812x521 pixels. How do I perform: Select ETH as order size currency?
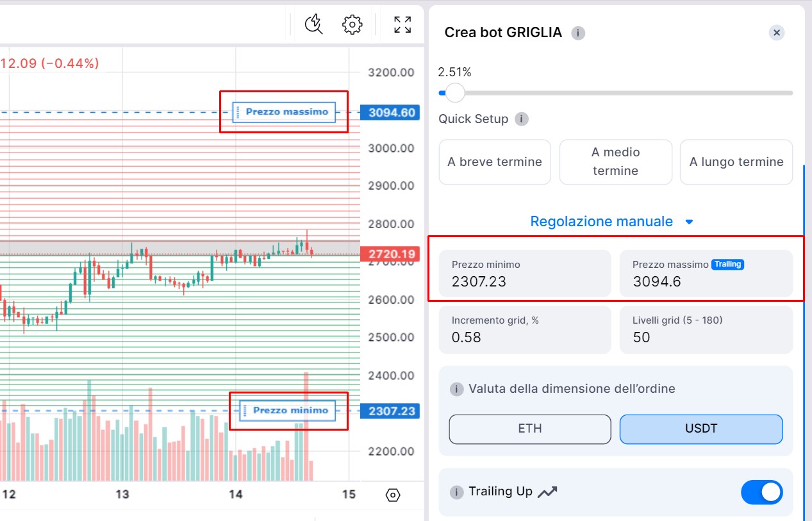[x=530, y=429]
